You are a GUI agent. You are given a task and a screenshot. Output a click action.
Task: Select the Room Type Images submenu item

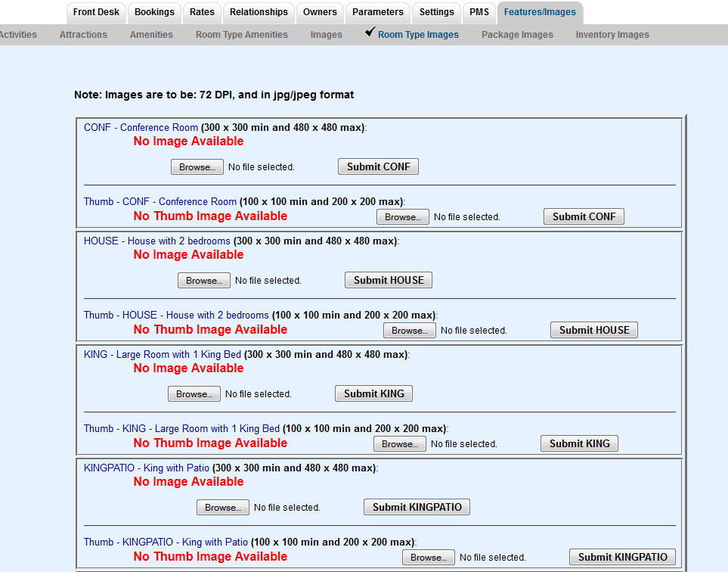pos(418,35)
